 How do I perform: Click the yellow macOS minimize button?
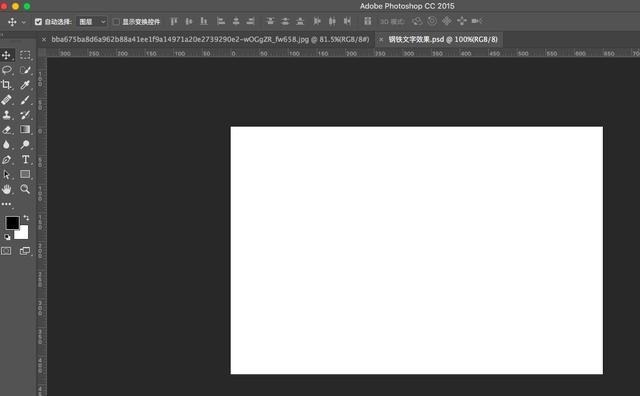click(16, 6)
